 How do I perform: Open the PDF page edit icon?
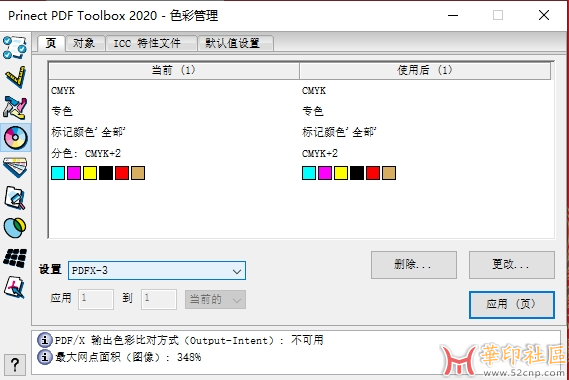point(15,287)
